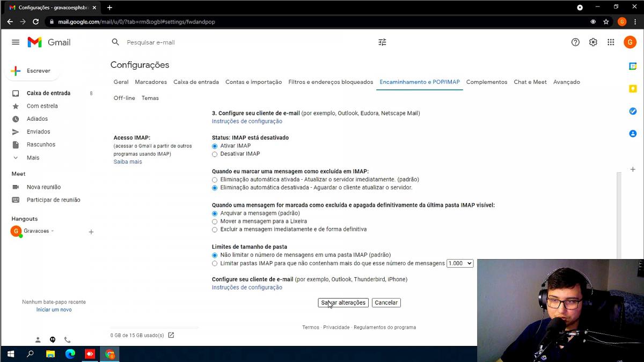644x362 pixels.
Task: Open Saiba mais link under Acesso IMAP
Action: (x=128, y=161)
